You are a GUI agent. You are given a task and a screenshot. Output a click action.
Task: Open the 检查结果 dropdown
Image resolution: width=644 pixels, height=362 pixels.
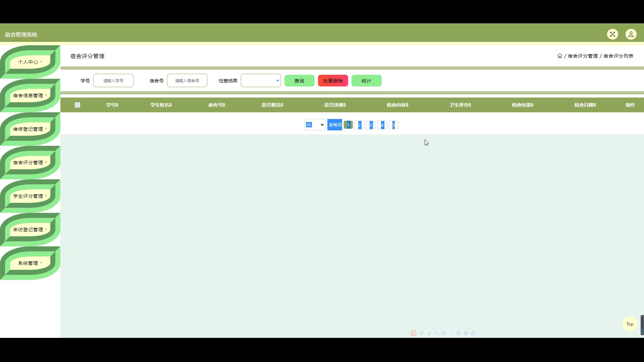[x=261, y=80]
